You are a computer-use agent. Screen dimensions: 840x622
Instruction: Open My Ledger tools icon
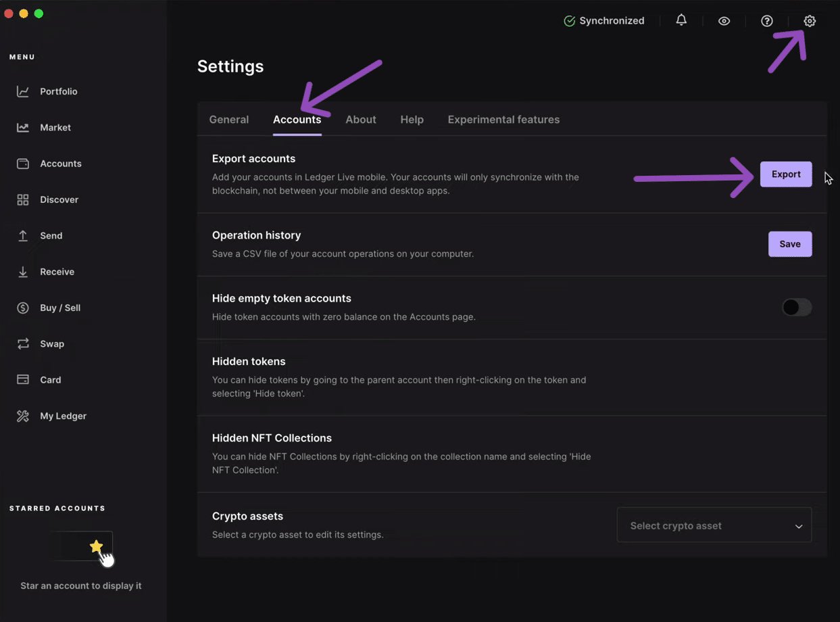[23, 416]
